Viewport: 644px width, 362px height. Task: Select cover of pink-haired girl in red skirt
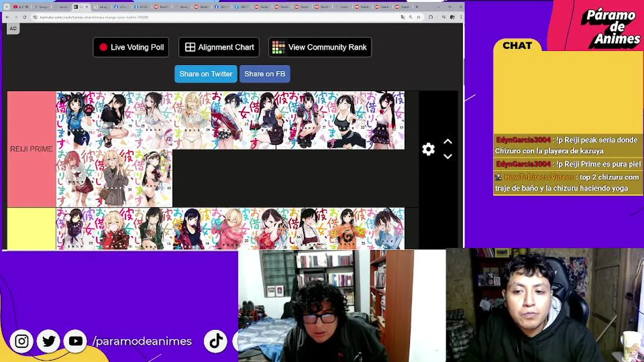tap(75, 178)
